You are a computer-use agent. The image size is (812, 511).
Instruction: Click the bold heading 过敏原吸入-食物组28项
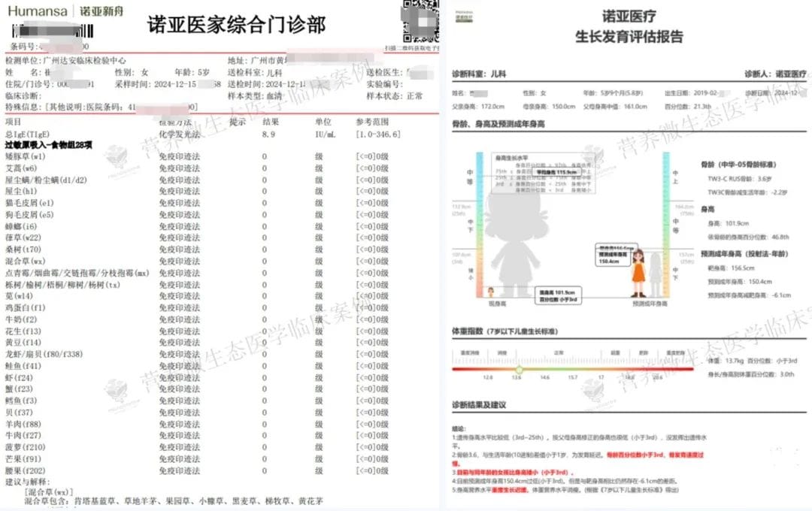(49, 145)
